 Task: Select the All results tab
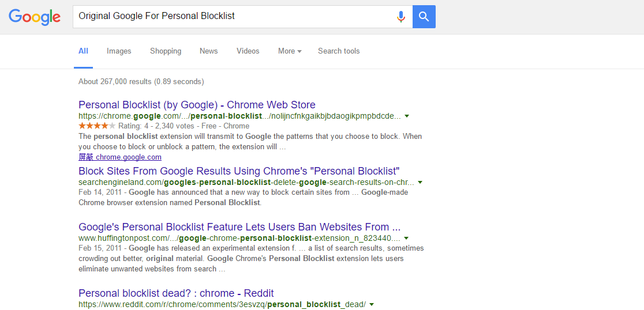tap(83, 51)
